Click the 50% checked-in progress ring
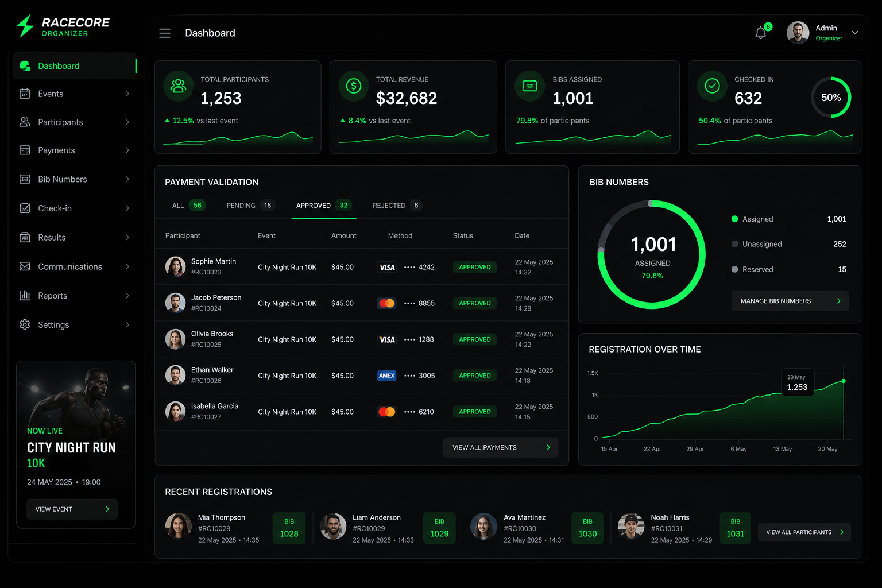Image resolution: width=882 pixels, height=588 pixels. coord(831,98)
